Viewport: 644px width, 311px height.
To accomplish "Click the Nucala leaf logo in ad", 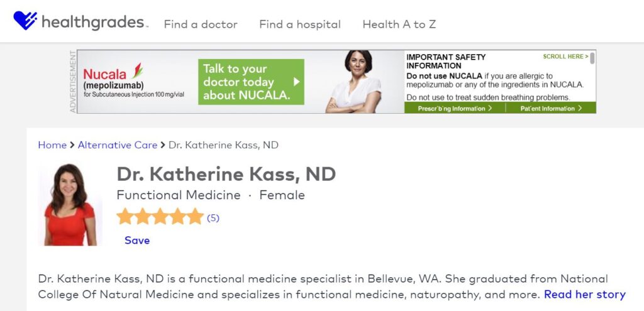I will pos(137,71).
